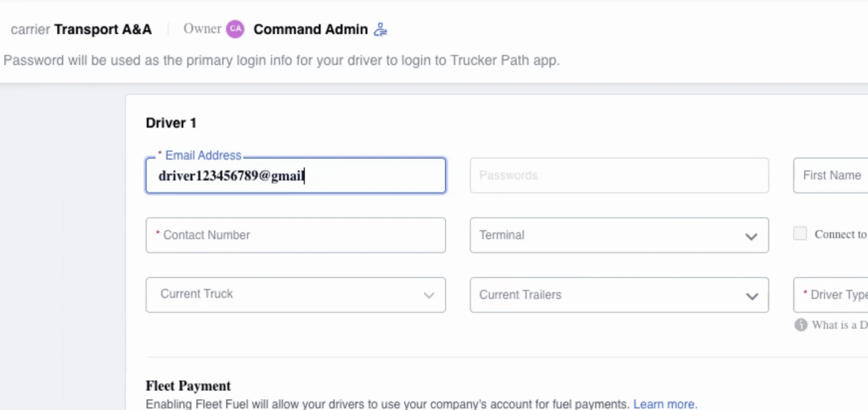Focus the Passwords input field
Image resolution: width=868 pixels, height=410 pixels.
coord(618,175)
